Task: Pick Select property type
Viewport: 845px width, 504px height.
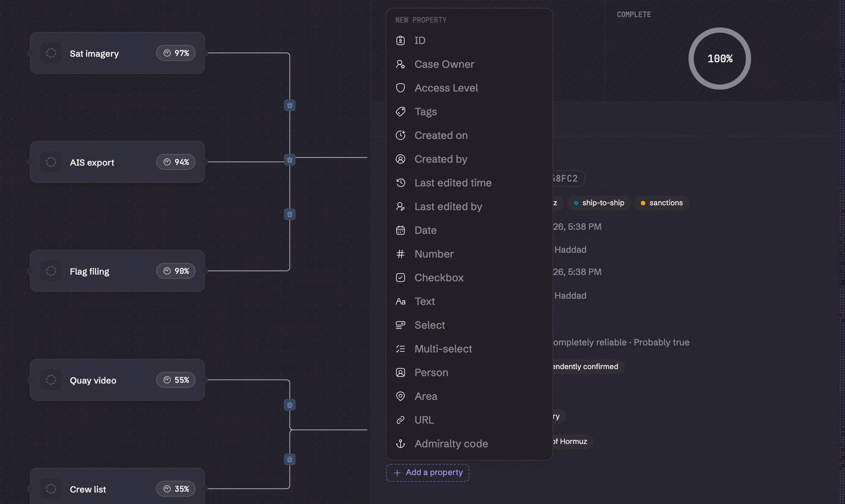Action: [x=469, y=325]
